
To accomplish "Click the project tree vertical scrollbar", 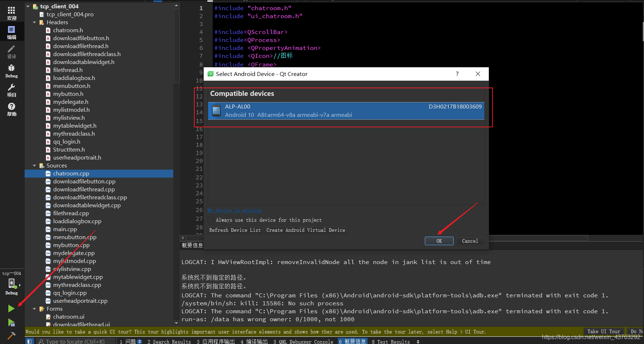I will click(x=177, y=45).
